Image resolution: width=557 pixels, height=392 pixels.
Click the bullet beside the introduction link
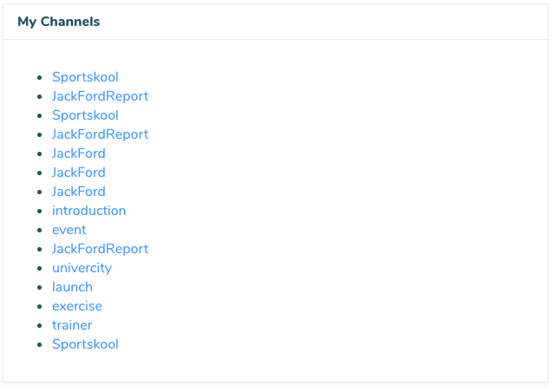click(40, 212)
